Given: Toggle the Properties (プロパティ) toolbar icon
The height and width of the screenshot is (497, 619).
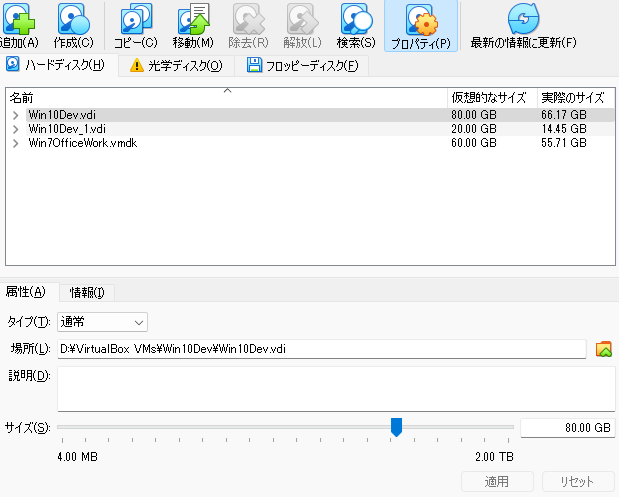Looking at the screenshot, I should click(x=421, y=26).
